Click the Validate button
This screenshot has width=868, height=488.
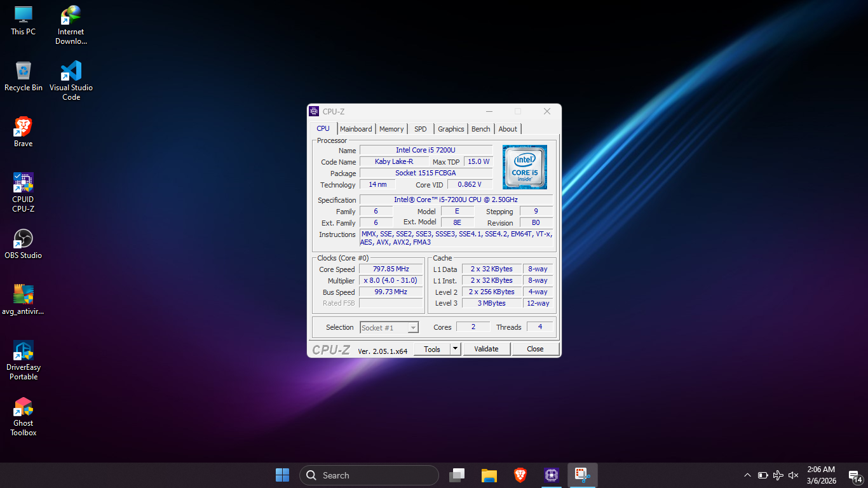tap(486, 349)
